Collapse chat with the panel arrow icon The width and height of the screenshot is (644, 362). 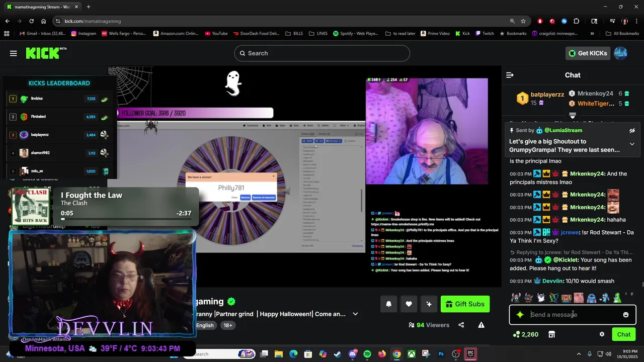510,75
